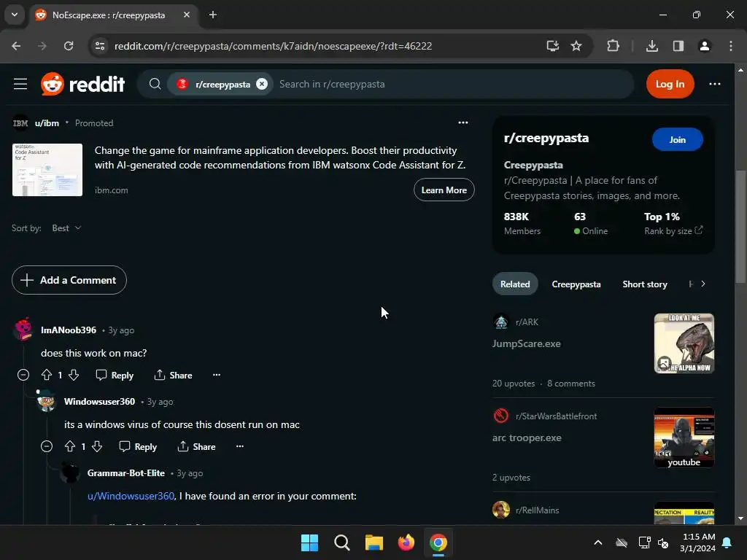The width and height of the screenshot is (747, 560).
Task: Remove the r/creepypasta search filter chip
Action: [x=262, y=85]
